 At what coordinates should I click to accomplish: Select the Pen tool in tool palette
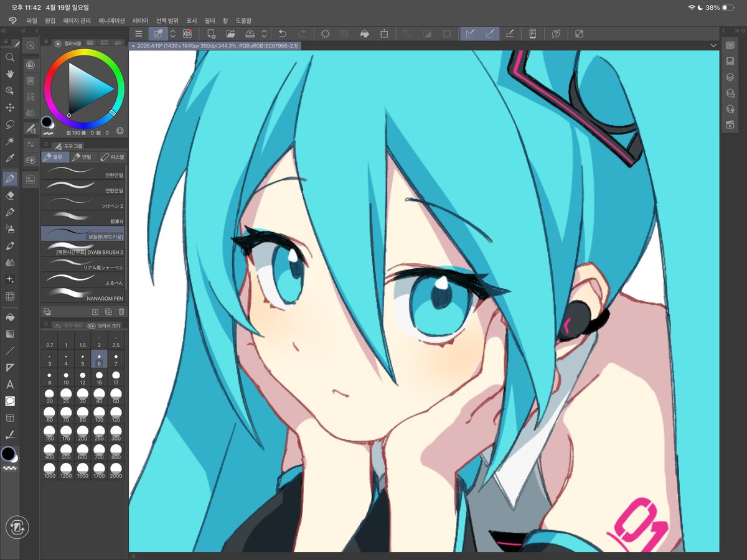pos(10,179)
